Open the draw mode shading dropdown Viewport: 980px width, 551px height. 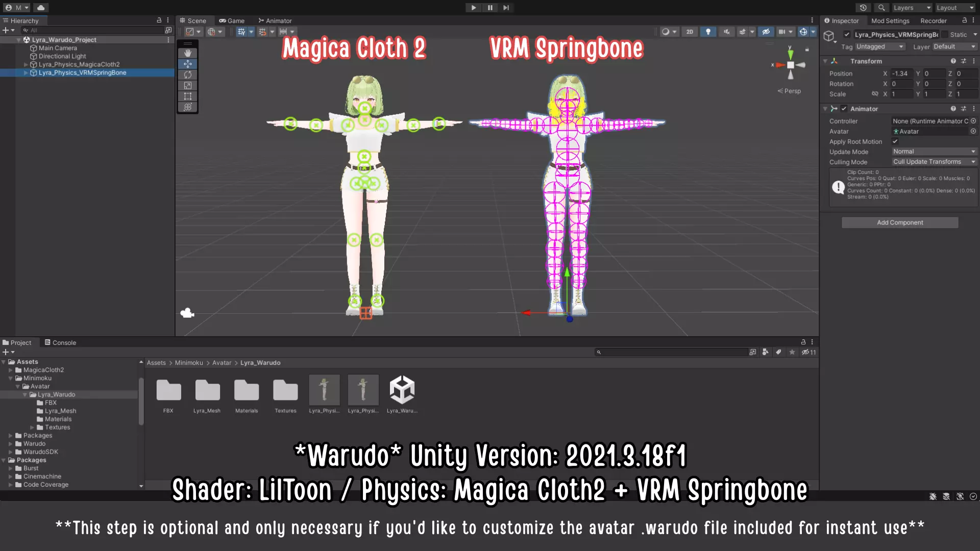(x=669, y=32)
